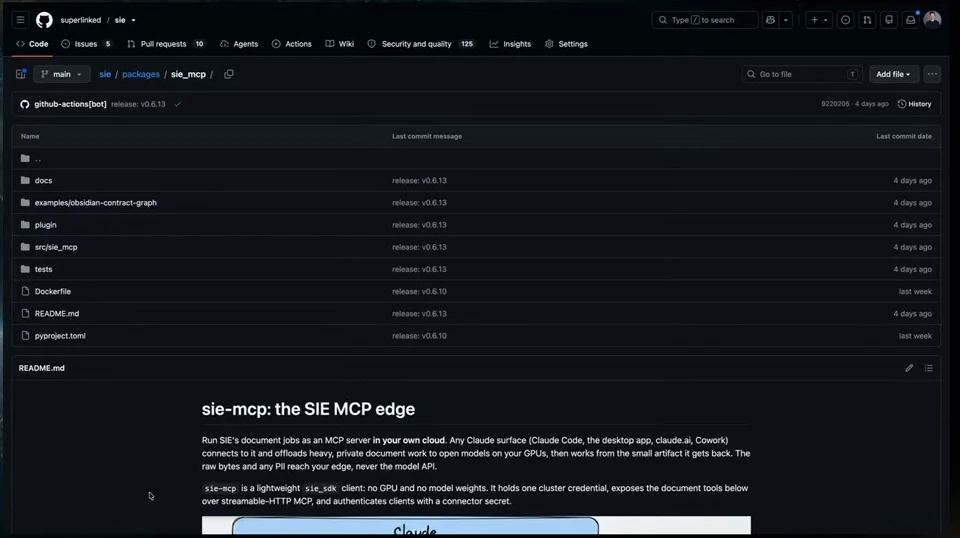Click the pyproject.toml file icon
Screen dimensions: 960x538
coord(25,336)
